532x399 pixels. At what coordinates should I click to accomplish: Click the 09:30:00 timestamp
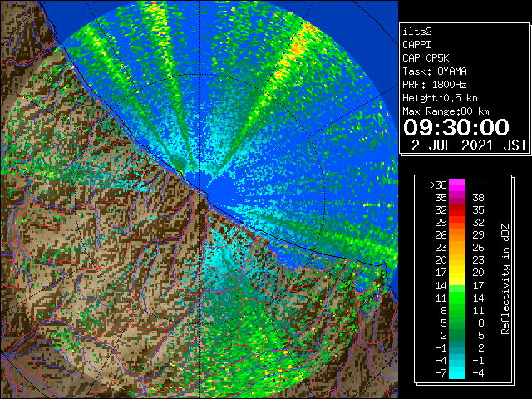point(456,127)
